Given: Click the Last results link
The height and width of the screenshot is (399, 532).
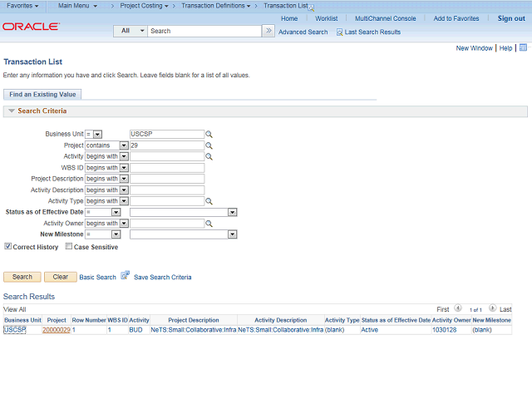Looking at the screenshot, I should tap(505, 309).
